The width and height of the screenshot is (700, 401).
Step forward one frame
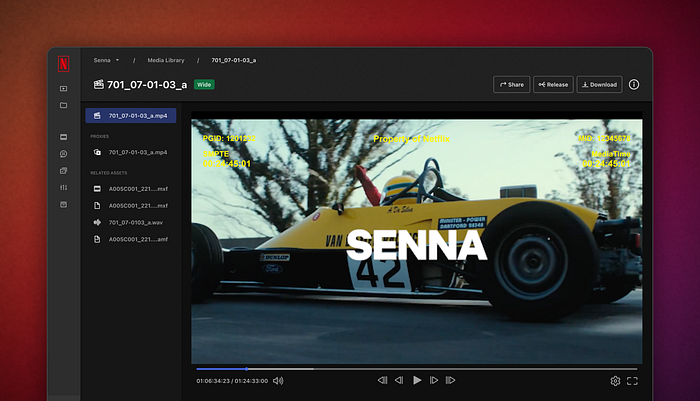click(433, 380)
